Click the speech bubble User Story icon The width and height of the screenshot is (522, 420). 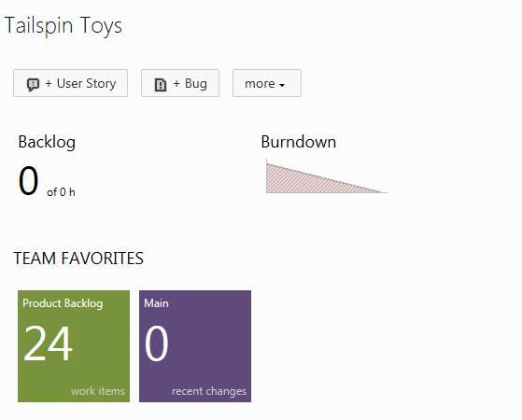pyautogui.click(x=33, y=84)
